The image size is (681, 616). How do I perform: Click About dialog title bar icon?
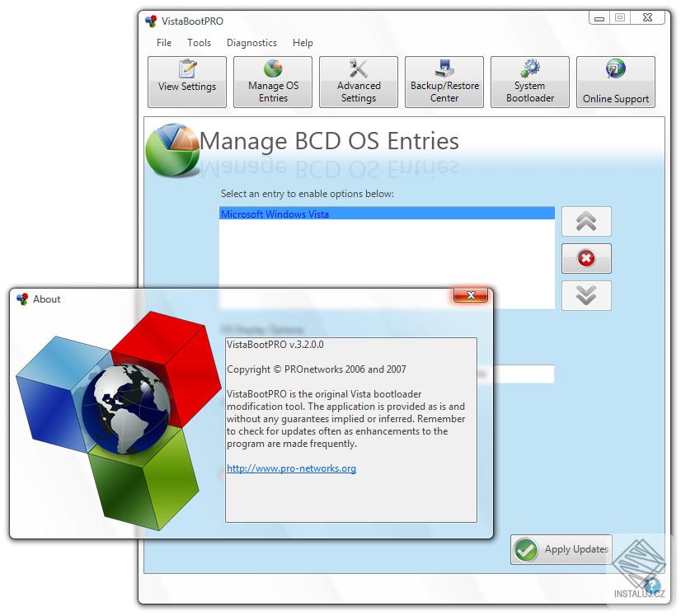(x=22, y=299)
